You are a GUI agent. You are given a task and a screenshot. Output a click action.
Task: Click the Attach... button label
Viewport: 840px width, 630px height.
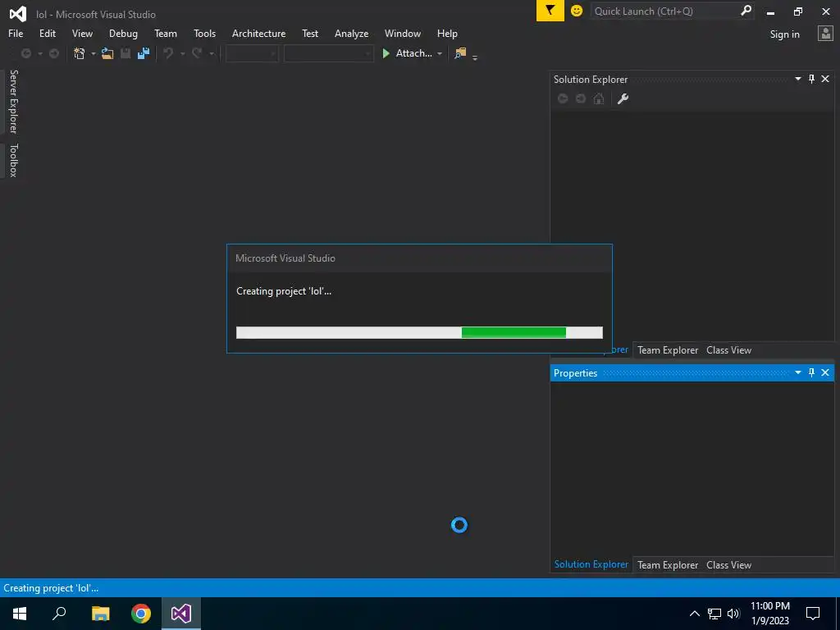(413, 53)
